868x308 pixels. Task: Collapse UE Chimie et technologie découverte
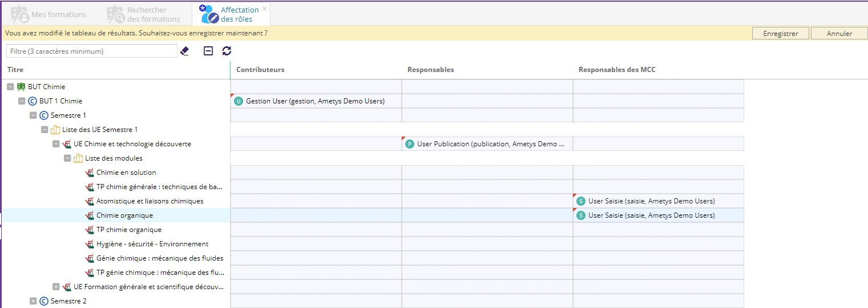[56, 144]
